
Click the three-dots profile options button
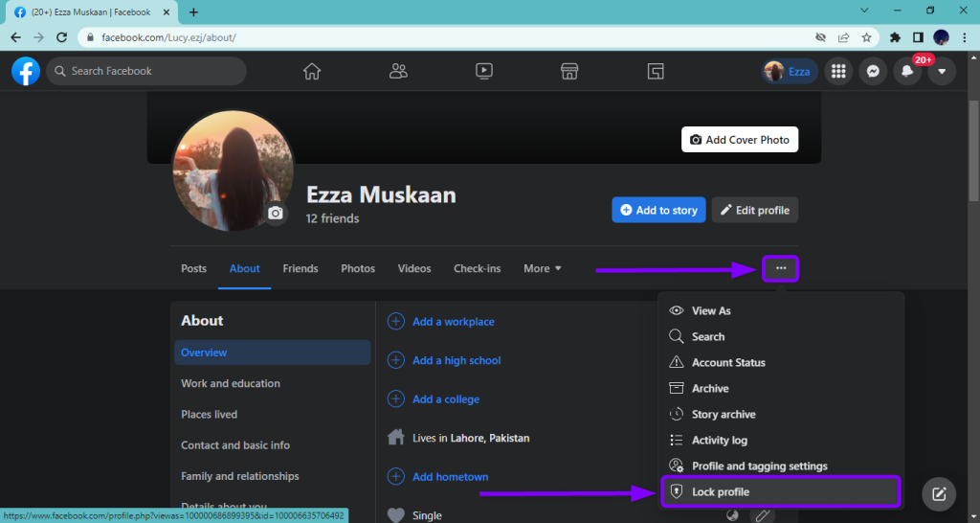coord(781,268)
